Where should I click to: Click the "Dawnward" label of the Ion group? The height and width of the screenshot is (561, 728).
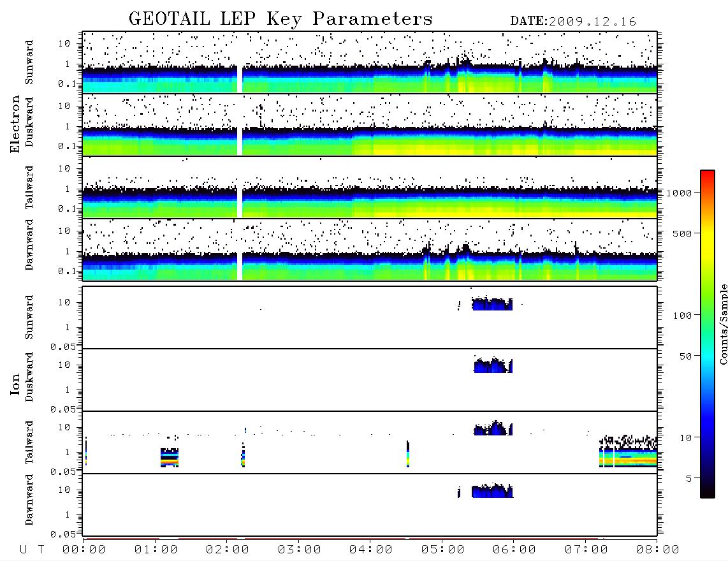coord(29,500)
